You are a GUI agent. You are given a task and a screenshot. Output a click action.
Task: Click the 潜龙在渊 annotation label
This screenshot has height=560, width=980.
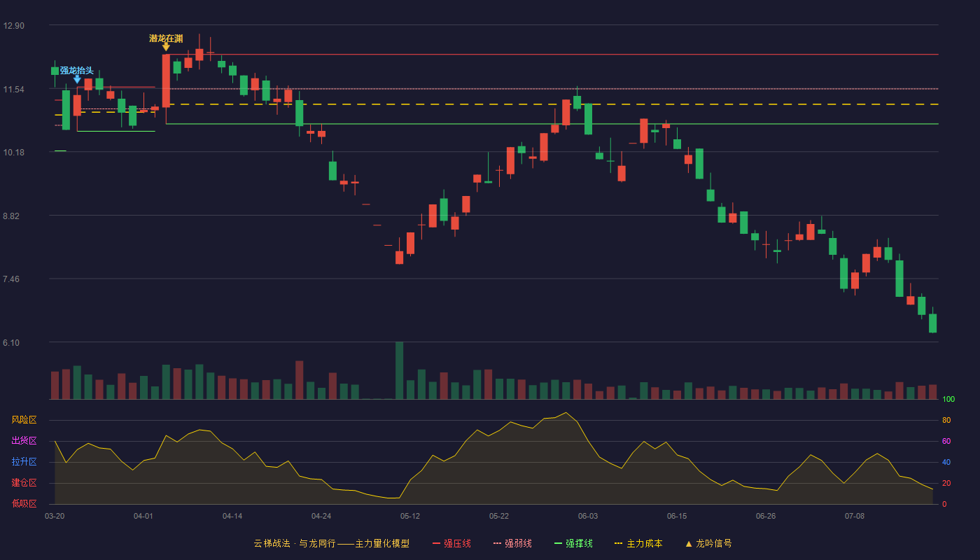(166, 38)
